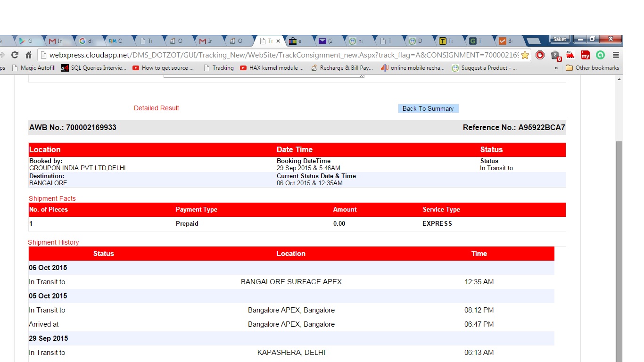Open the SQL Queries Interview bookmark
The image size is (644, 362).
pyautogui.click(x=94, y=68)
